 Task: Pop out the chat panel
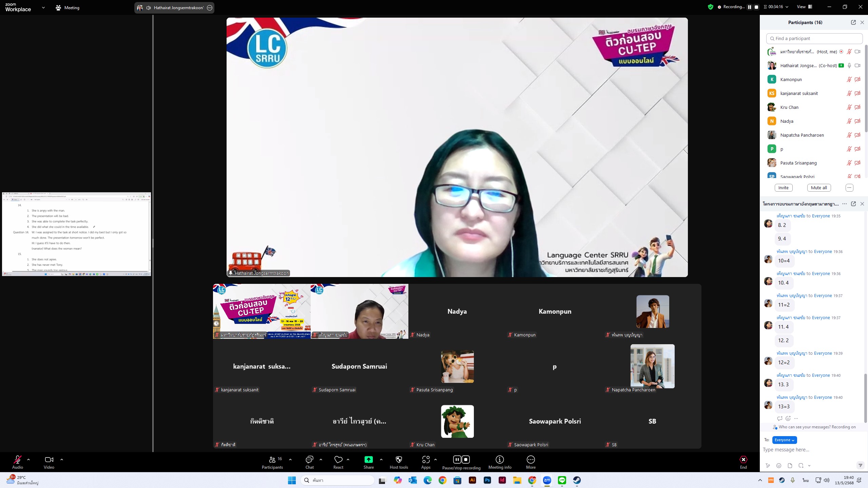tap(853, 204)
